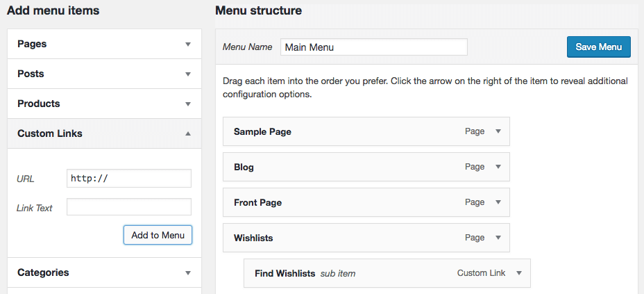
Task: Open Front Page item options arrow
Action: pos(498,202)
